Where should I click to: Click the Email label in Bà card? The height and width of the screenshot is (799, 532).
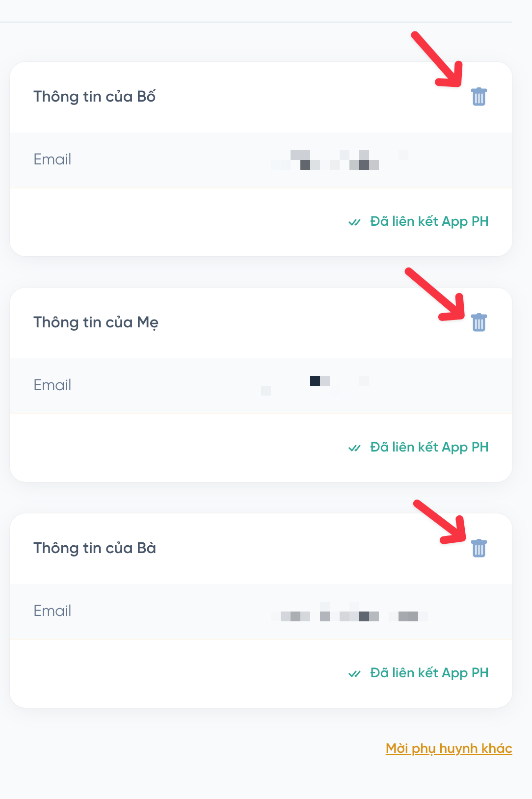tap(53, 611)
